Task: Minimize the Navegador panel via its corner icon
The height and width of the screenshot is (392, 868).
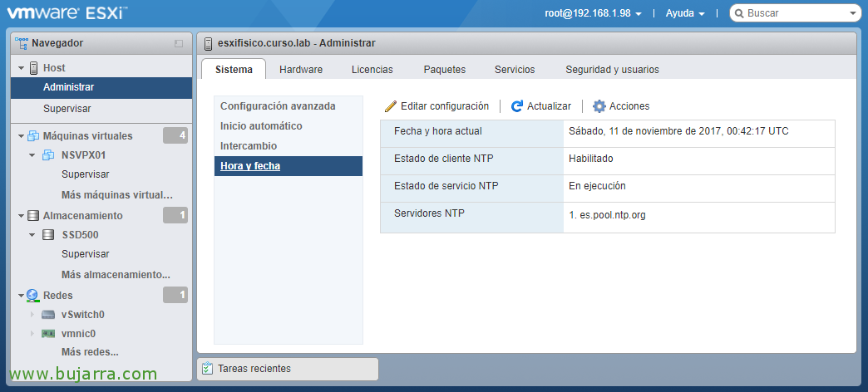Action: tap(179, 43)
